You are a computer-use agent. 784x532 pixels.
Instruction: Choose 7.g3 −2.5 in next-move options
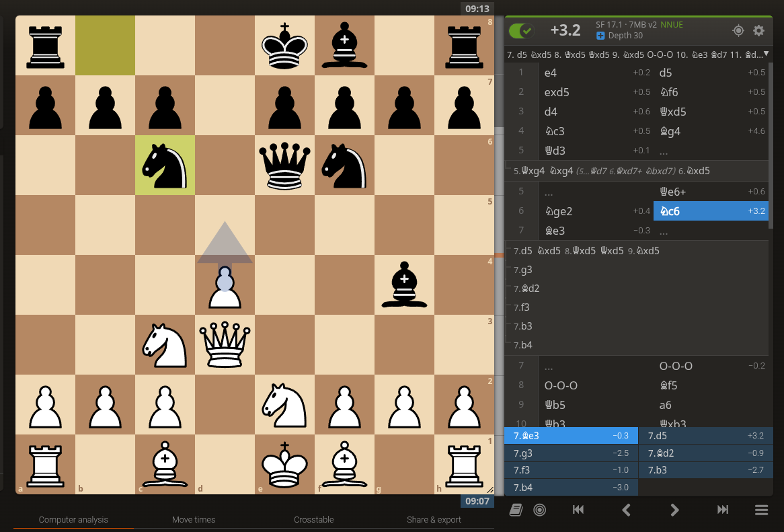coord(571,453)
